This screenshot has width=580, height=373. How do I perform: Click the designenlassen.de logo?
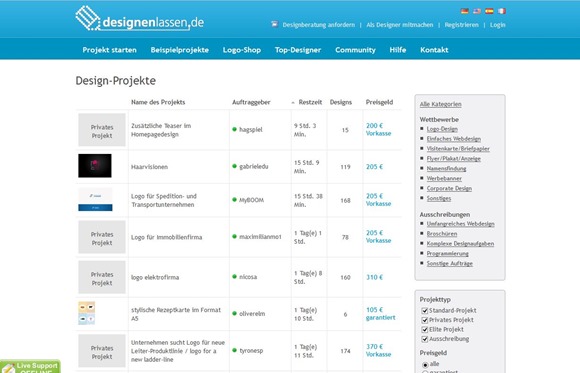point(139,19)
